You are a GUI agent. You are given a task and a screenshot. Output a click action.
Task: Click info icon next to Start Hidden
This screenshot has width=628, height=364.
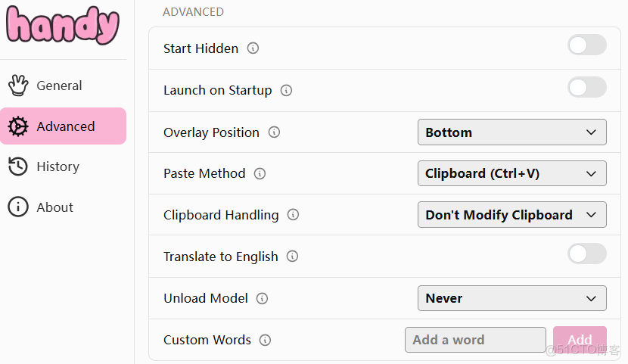coord(253,48)
